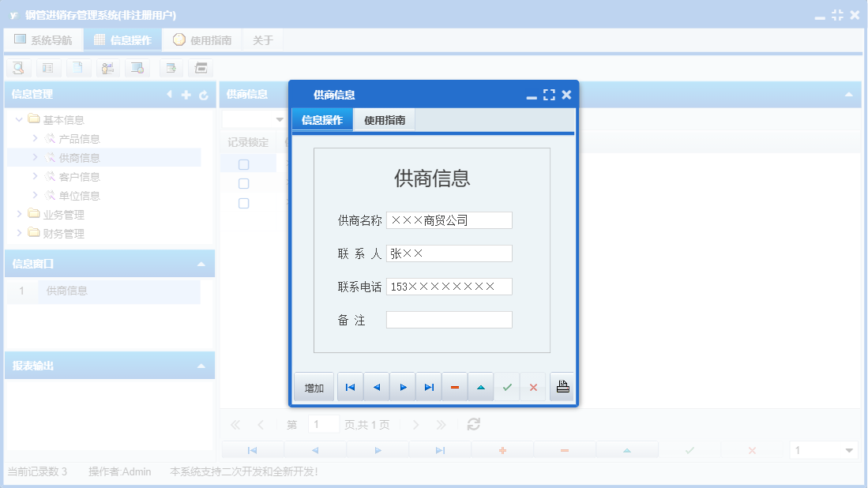Image resolution: width=868 pixels, height=488 pixels.
Task: Expand the 业务管理 tree folder
Action: point(17,213)
